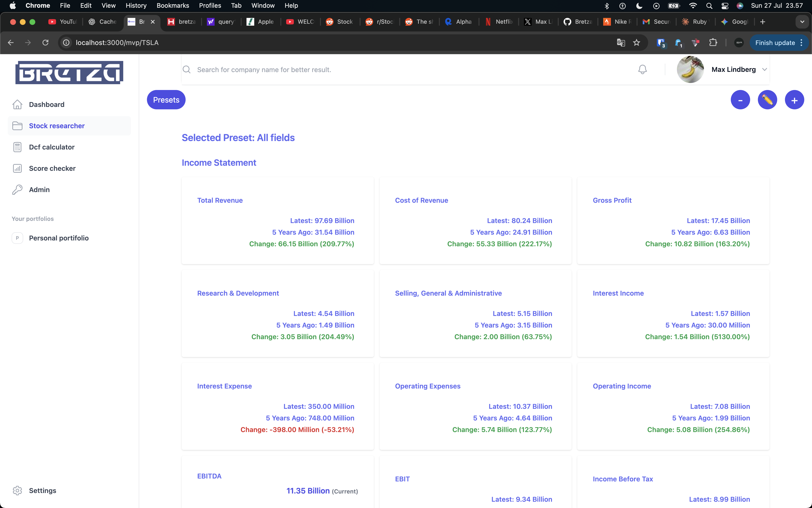The width and height of the screenshot is (812, 508).
Task: Open the Settings link
Action: pyautogui.click(x=43, y=491)
